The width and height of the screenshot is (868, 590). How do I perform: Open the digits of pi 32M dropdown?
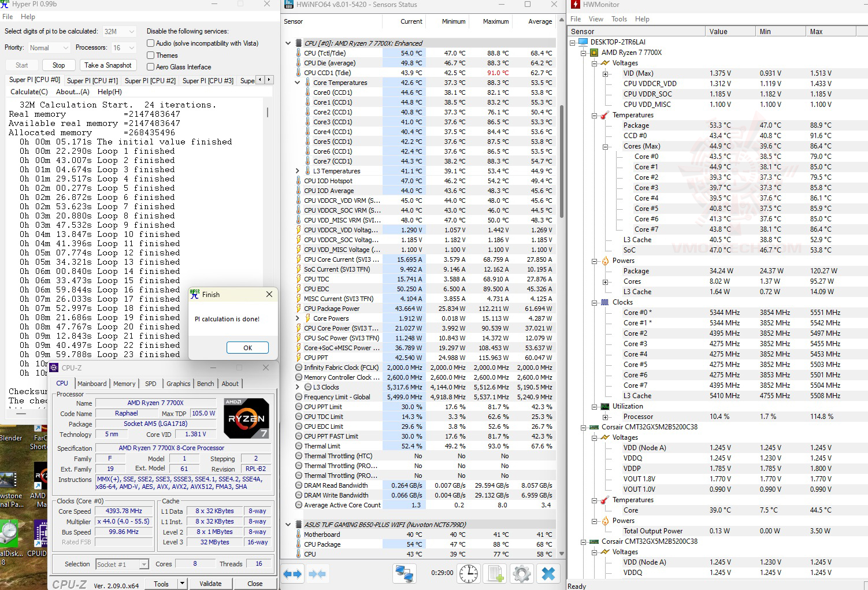click(x=119, y=31)
